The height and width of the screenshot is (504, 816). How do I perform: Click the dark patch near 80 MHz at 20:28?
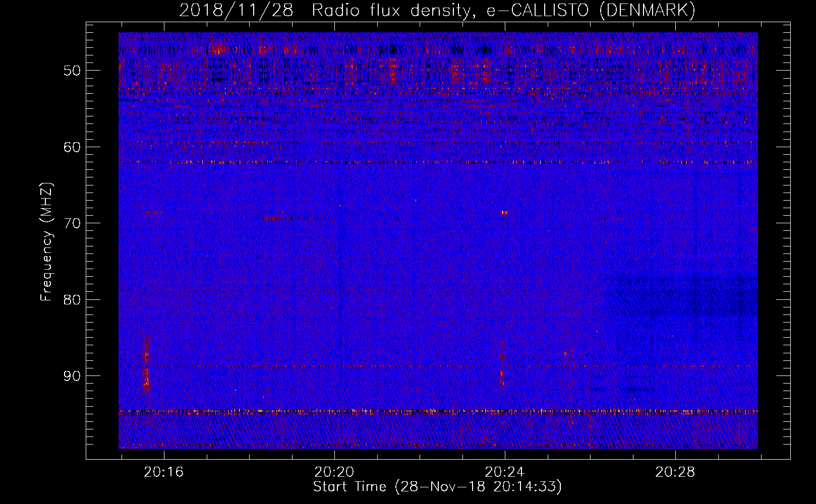(x=683, y=296)
